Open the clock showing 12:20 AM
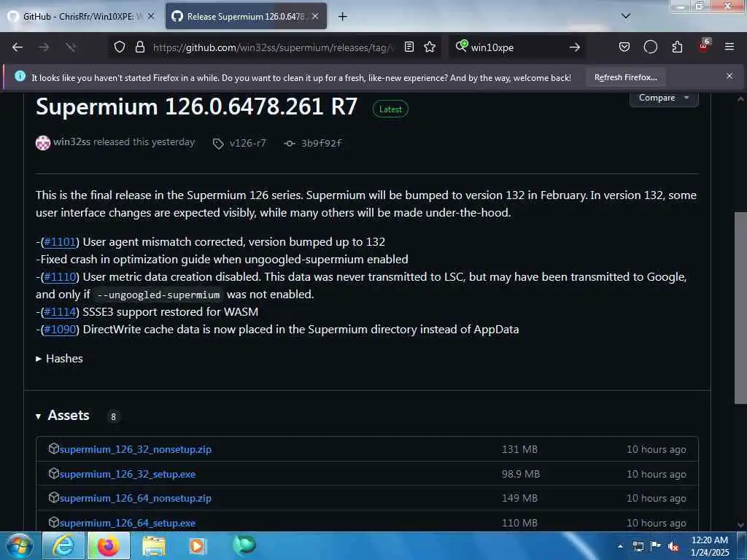This screenshot has height=560, width=747. pyautogui.click(x=709, y=546)
